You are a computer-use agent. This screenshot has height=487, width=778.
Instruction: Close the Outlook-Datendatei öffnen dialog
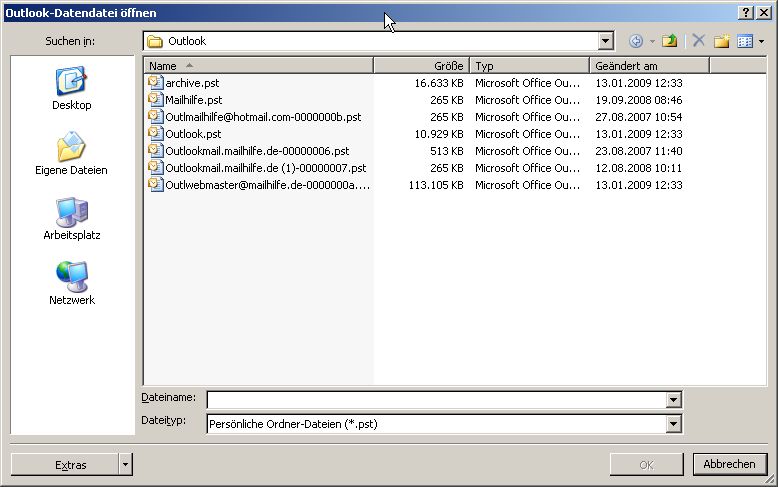(764, 13)
